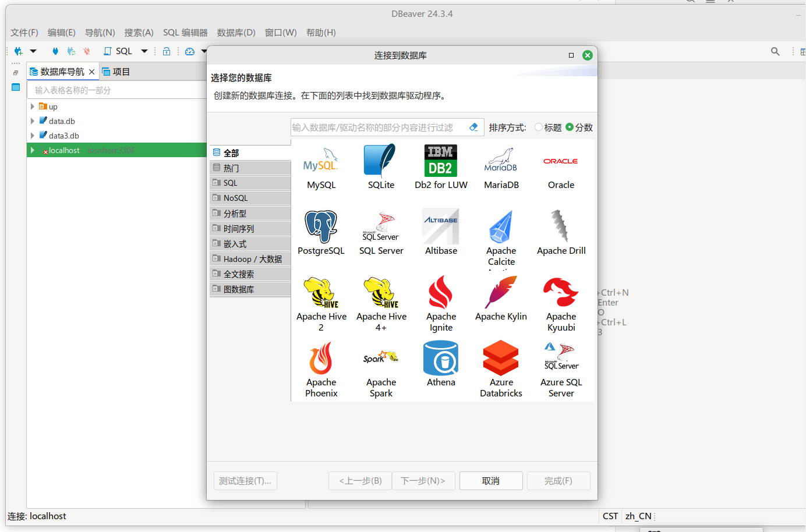Click the 取消 button

491,481
